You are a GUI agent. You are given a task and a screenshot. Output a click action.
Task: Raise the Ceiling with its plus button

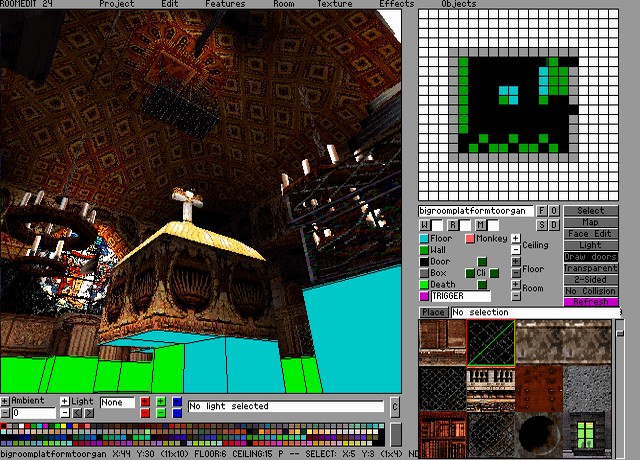click(x=515, y=239)
